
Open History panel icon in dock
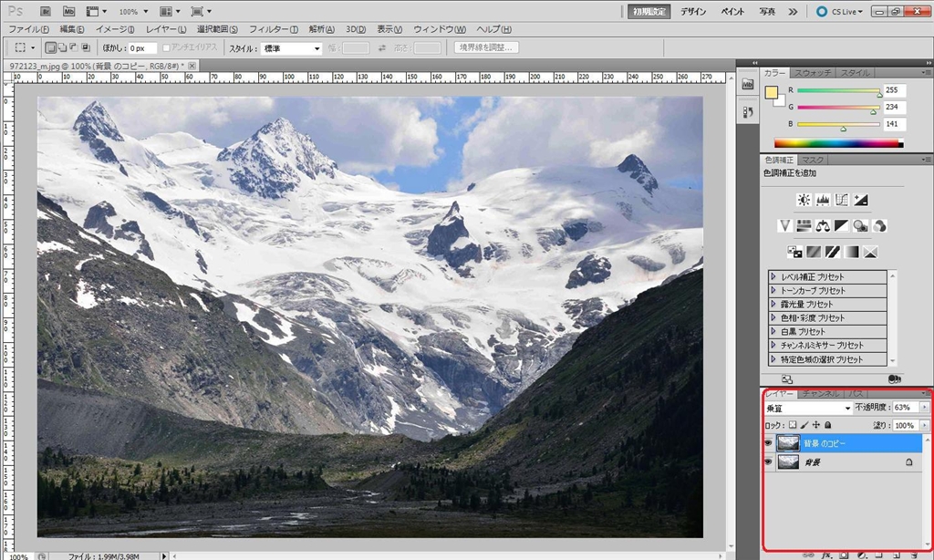pyautogui.click(x=748, y=111)
